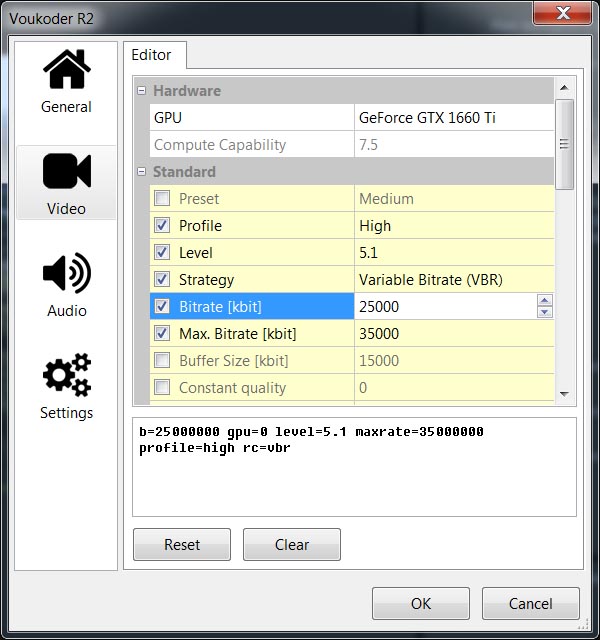Click the Reset button

pyautogui.click(x=182, y=544)
